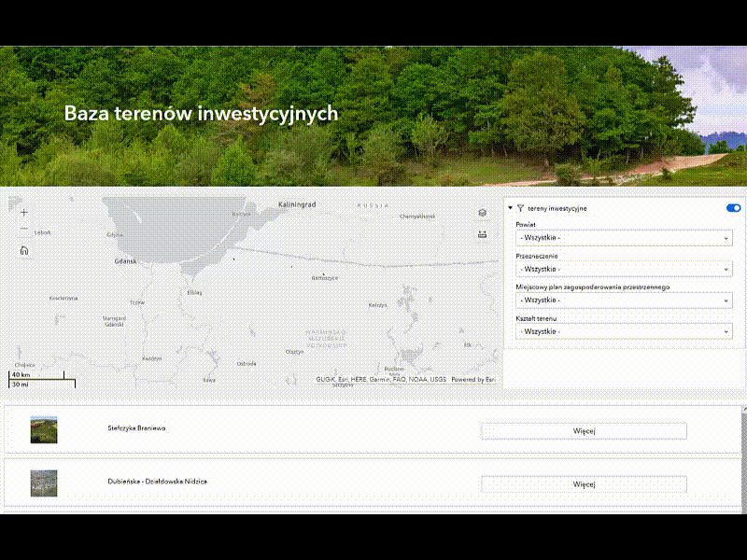Click the Olsztyn label on the map
This screenshot has width=747, height=560.
[x=294, y=352]
